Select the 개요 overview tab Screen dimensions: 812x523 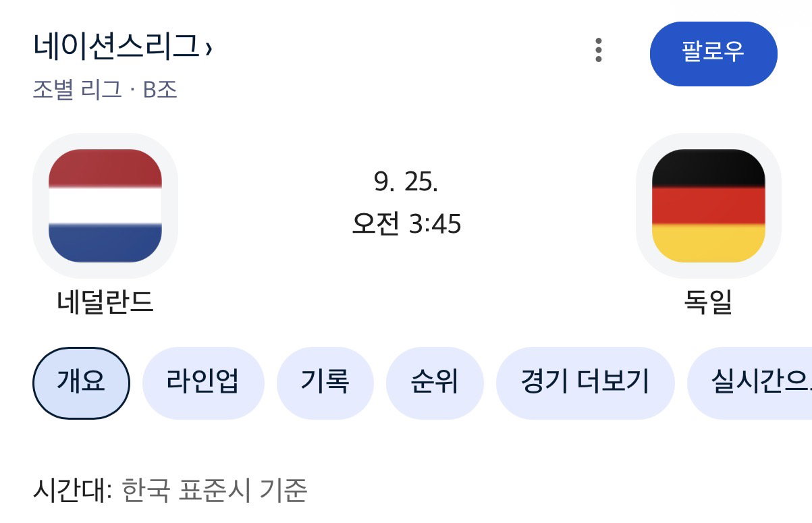(81, 383)
